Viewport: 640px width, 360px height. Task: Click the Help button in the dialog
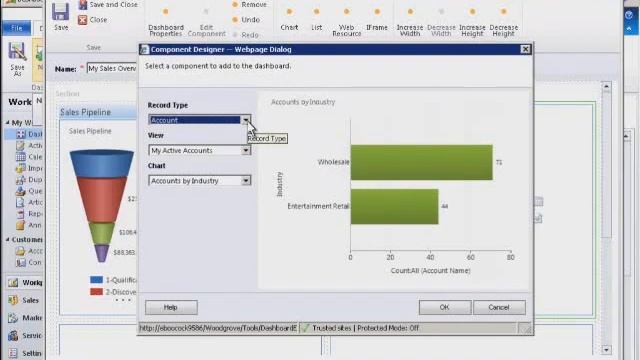tap(171, 307)
